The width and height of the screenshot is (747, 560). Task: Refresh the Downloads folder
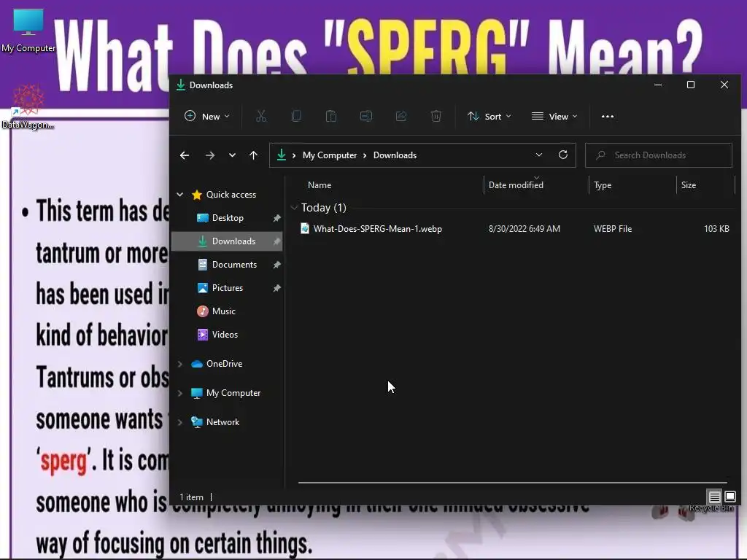(563, 155)
